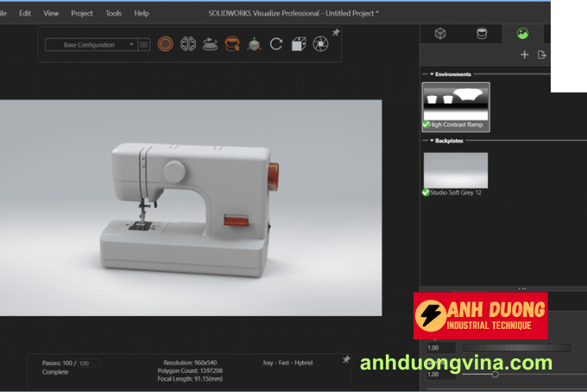Collapse the Environments section
The width and height of the screenshot is (587, 392).
point(432,74)
